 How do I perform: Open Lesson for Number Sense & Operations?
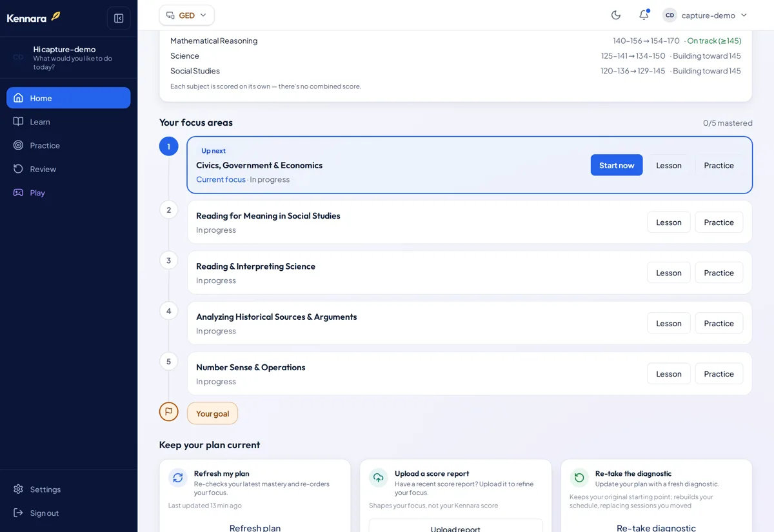[x=669, y=373]
